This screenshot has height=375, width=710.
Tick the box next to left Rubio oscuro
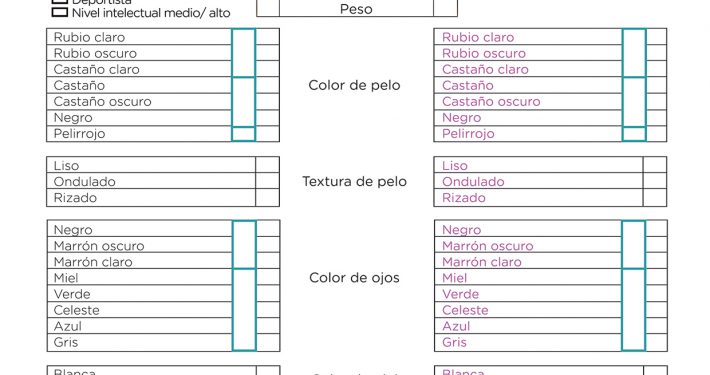(x=268, y=53)
